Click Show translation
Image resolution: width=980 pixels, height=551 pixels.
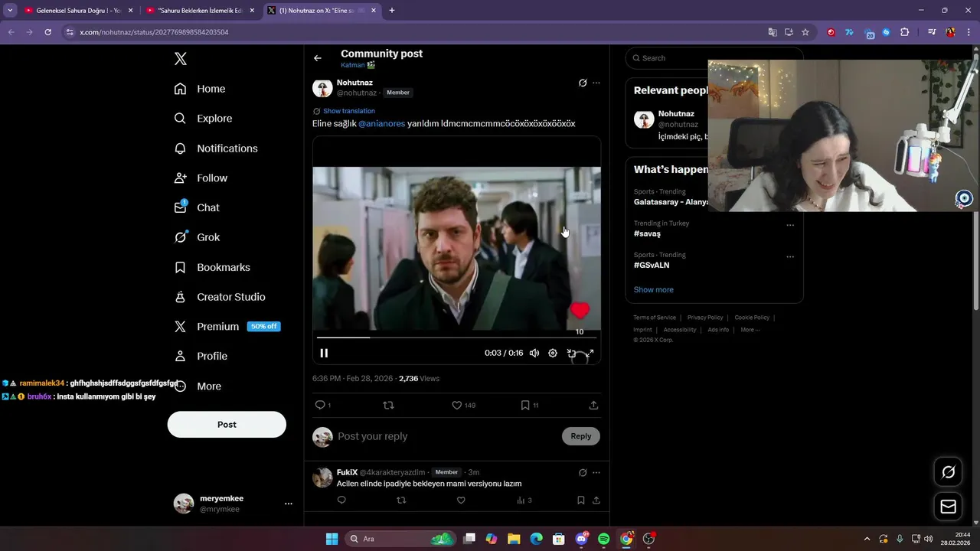click(x=349, y=111)
